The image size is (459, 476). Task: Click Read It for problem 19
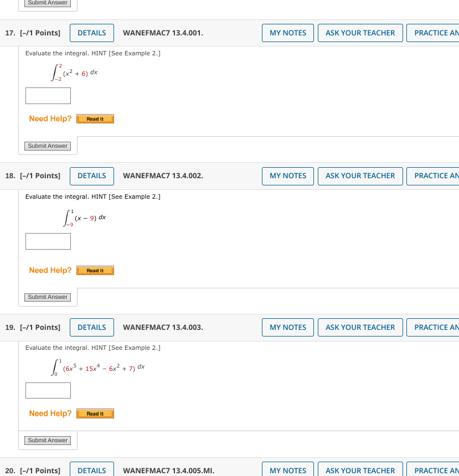point(95,413)
